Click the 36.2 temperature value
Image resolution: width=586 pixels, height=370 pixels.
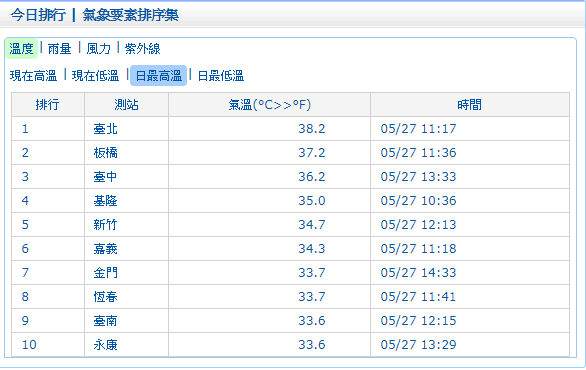(x=312, y=177)
